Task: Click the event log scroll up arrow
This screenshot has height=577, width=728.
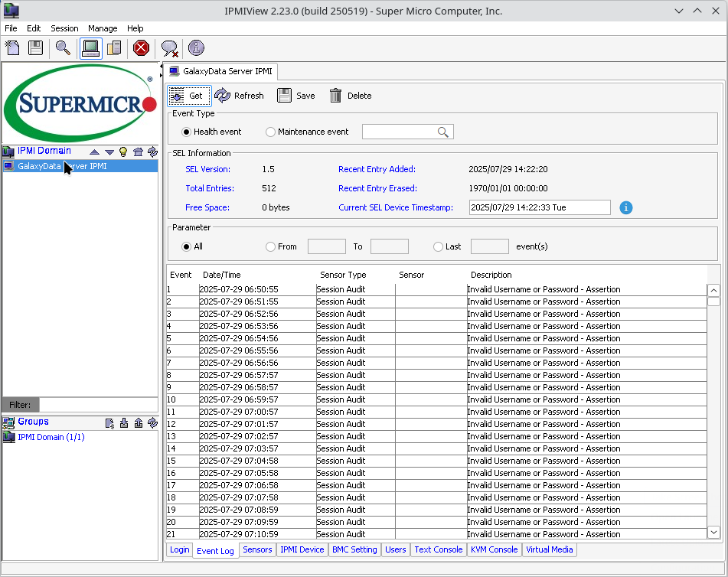Action: (x=713, y=291)
